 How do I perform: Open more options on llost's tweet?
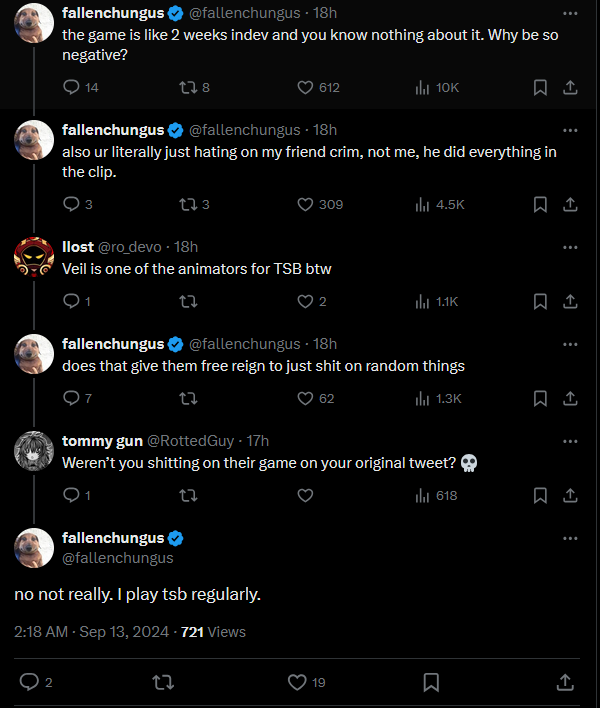(570, 246)
